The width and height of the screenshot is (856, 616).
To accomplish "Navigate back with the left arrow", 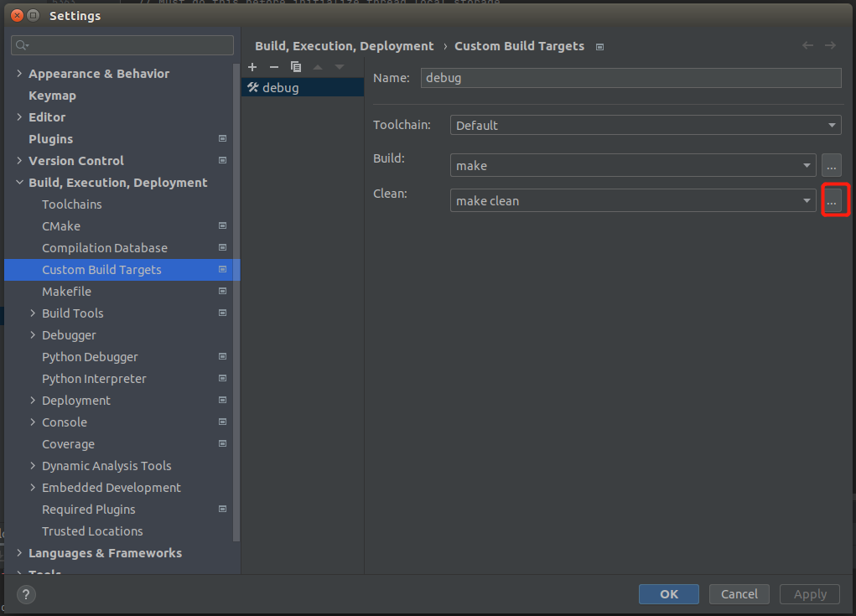I will click(x=807, y=45).
